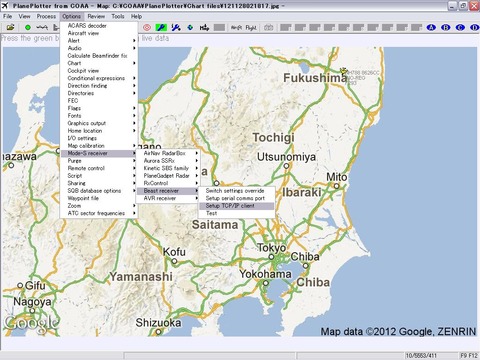Click the green wrench setup icon
This screenshot has width=480, height=360.
(x=161, y=27)
